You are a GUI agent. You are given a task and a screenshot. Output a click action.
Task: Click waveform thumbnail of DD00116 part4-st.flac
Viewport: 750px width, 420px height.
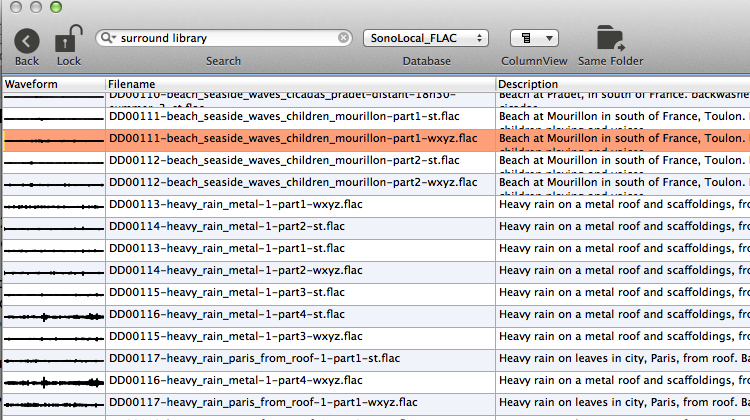(53, 315)
